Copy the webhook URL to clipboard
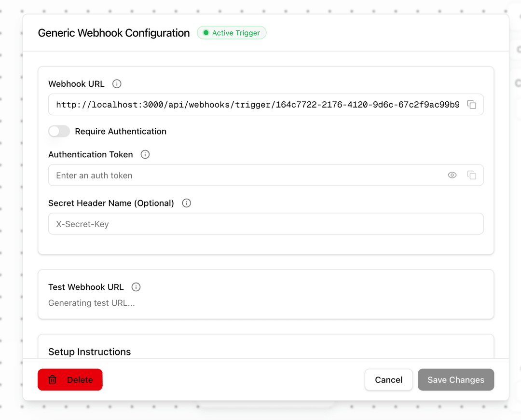 [471, 104]
